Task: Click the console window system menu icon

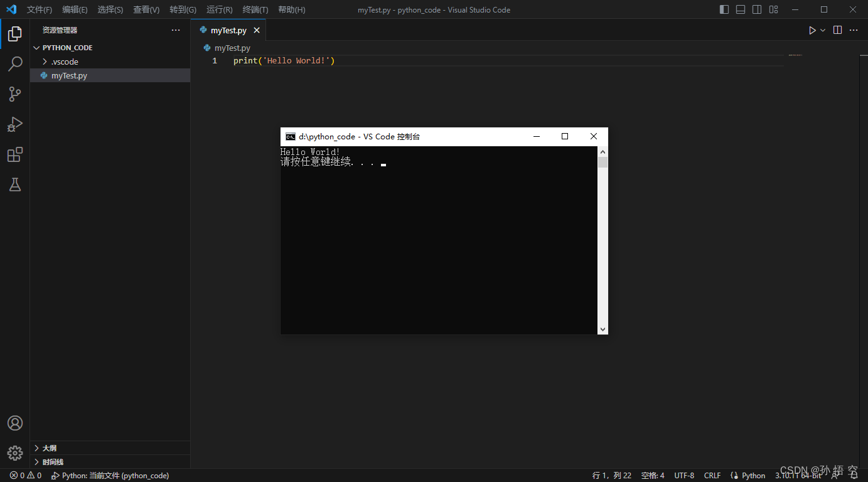Action: [290, 136]
